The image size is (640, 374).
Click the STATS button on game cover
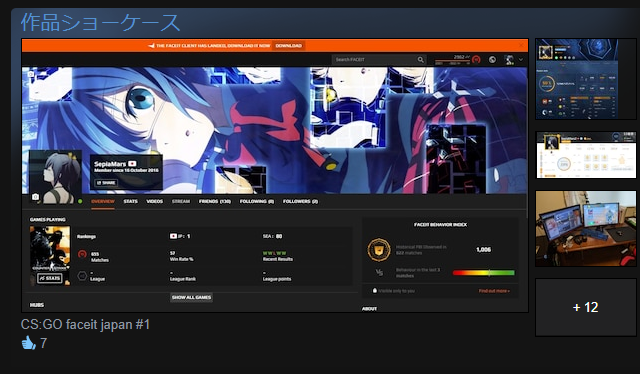50,278
